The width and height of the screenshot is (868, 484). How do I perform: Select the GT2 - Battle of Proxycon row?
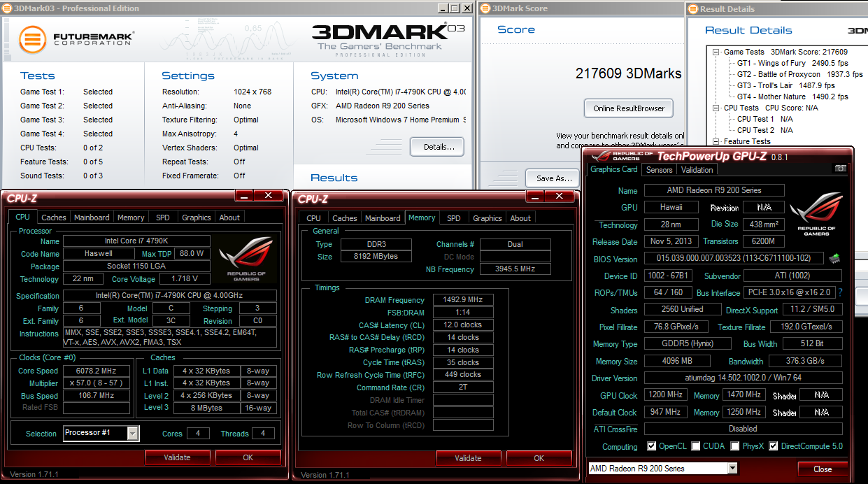click(800, 74)
